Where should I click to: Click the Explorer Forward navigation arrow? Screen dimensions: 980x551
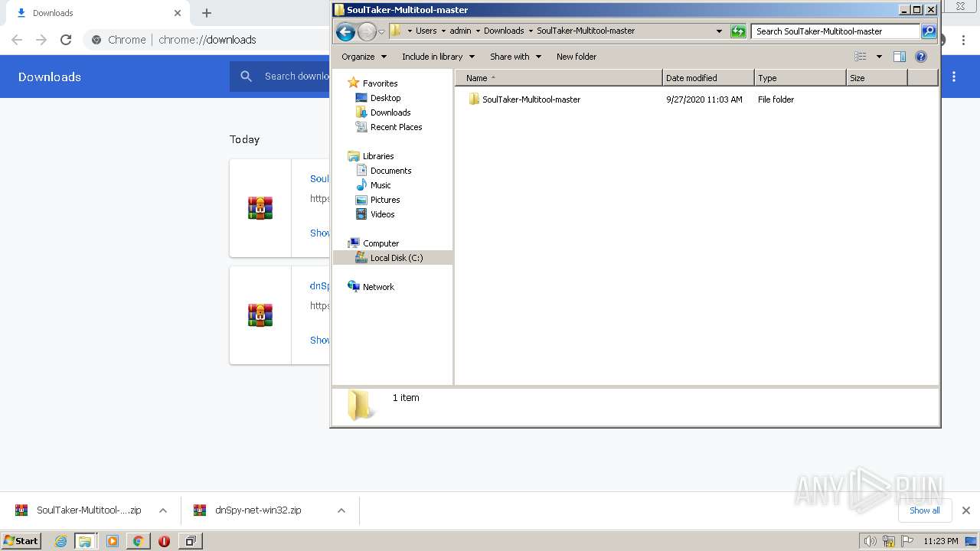click(x=367, y=31)
